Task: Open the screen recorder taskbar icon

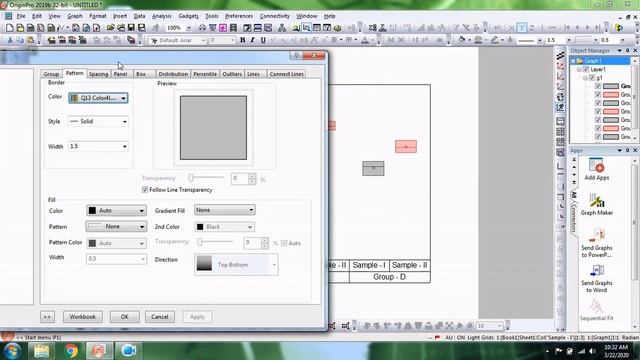Action: pos(129,351)
